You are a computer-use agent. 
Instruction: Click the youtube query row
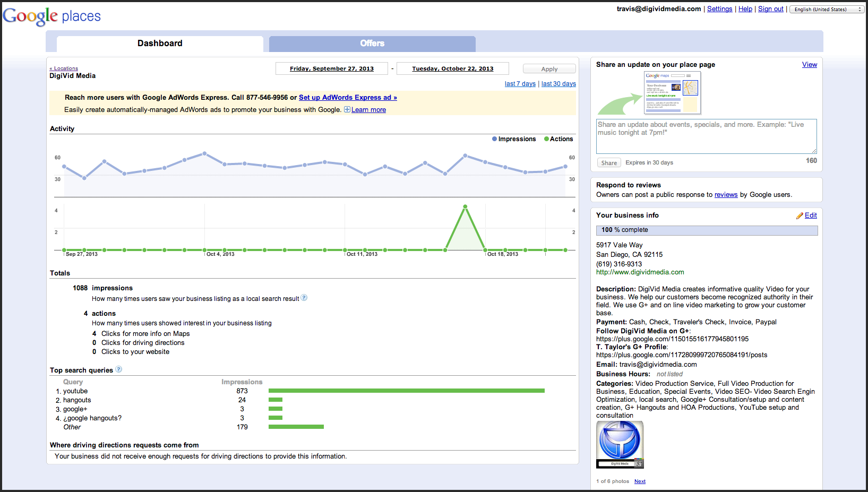click(x=300, y=391)
